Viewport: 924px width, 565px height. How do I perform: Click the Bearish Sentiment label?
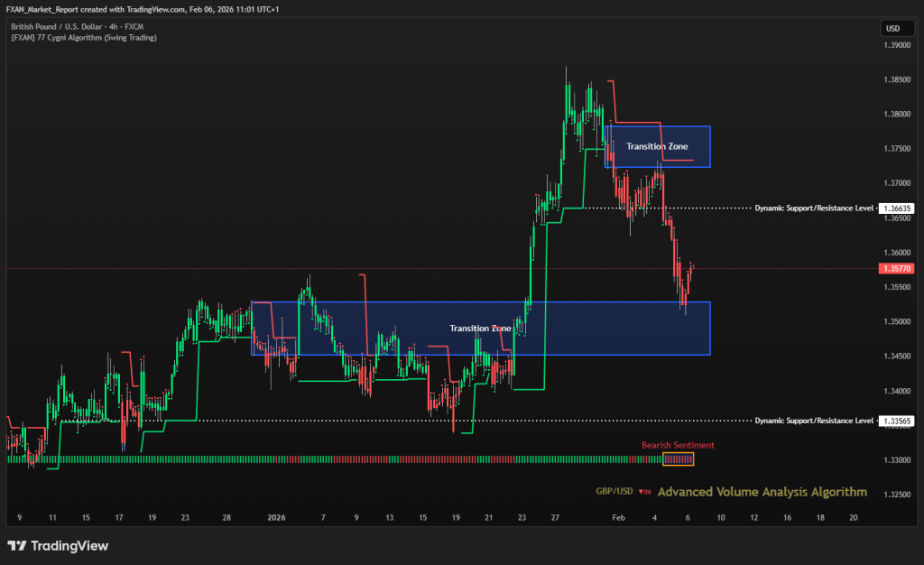pyautogui.click(x=678, y=445)
